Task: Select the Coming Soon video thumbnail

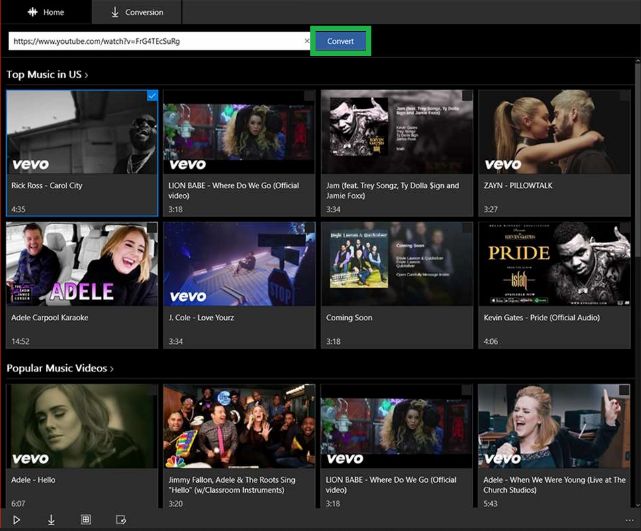Action: [397, 264]
